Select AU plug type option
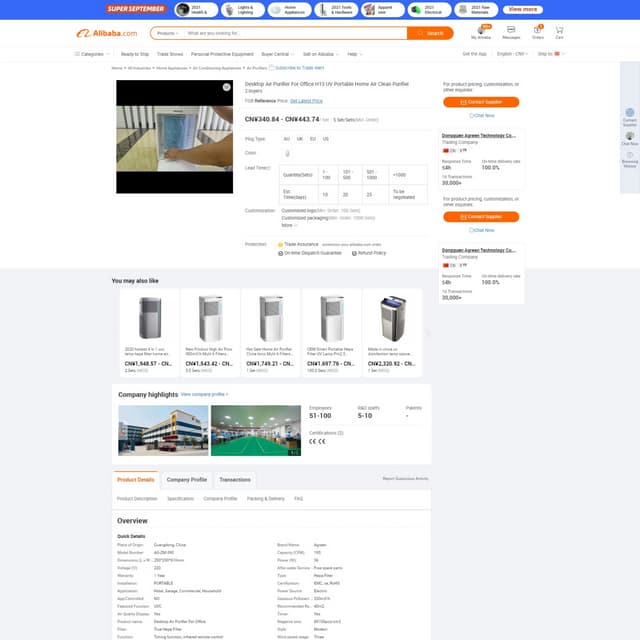The width and height of the screenshot is (640, 640). tap(287, 139)
